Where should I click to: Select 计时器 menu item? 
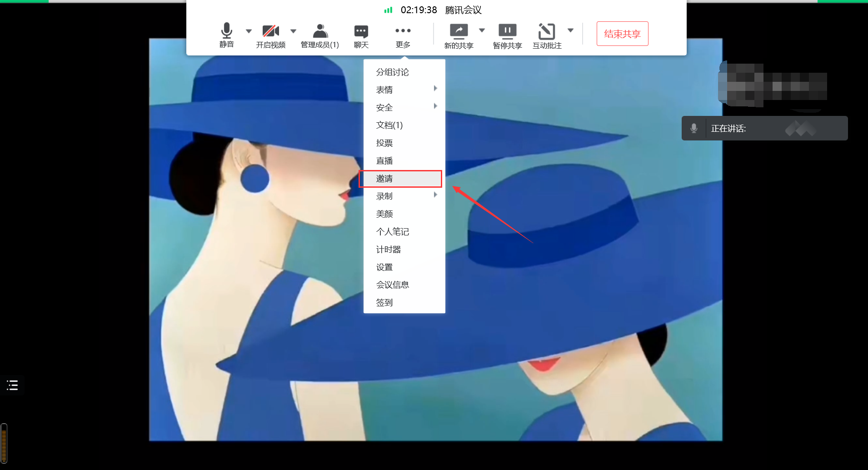[x=404, y=249]
